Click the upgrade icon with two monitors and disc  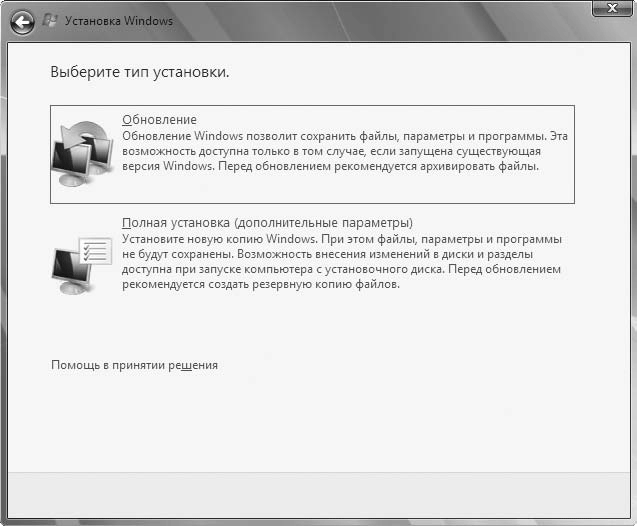pos(82,153)
